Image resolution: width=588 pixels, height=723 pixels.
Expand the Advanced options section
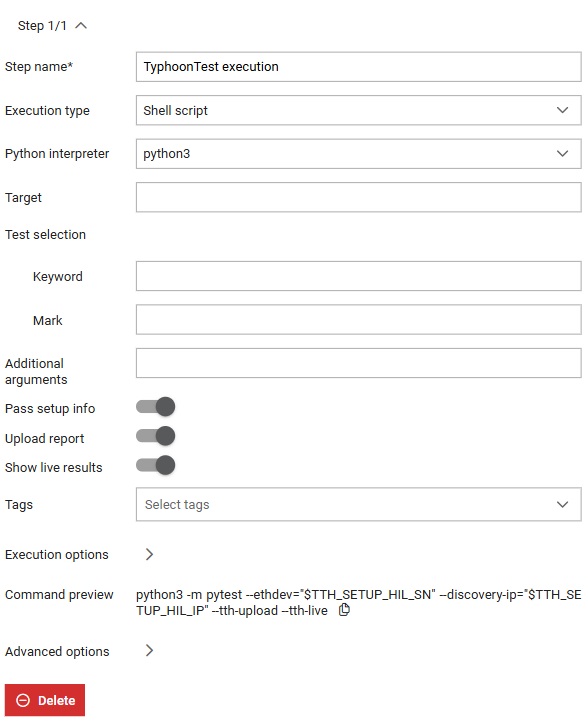pyautogui.click(x=57, y=651)
